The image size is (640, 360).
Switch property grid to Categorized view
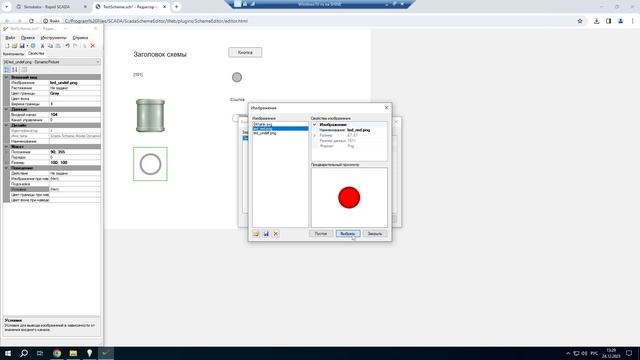coord(7,70)
